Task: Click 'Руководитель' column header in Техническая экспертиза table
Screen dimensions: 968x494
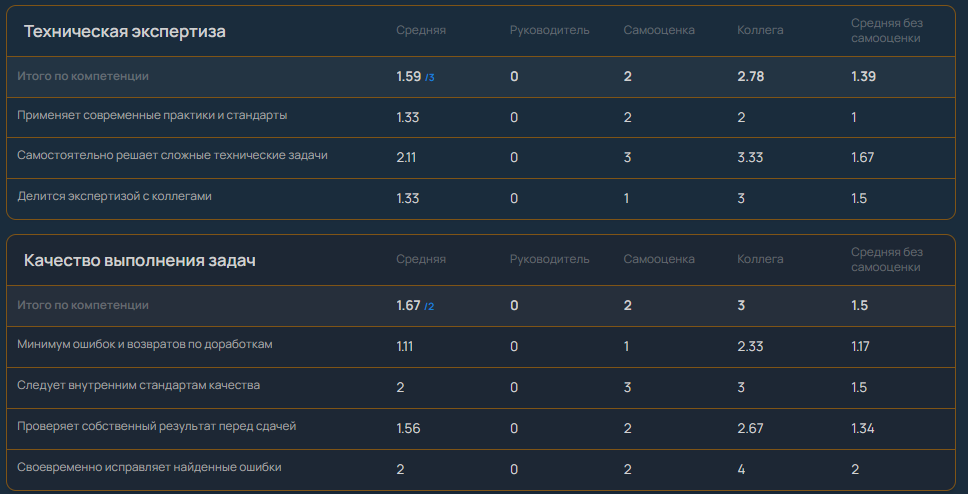Action: 549,30
